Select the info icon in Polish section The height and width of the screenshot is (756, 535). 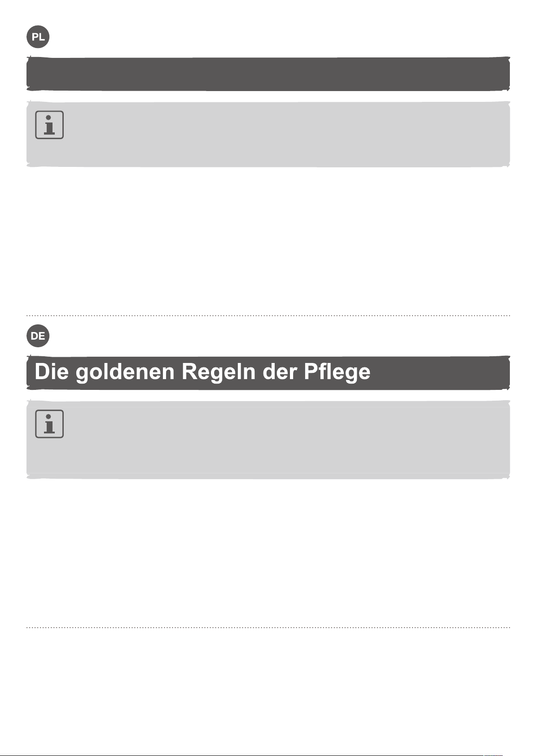pos(49,125)
